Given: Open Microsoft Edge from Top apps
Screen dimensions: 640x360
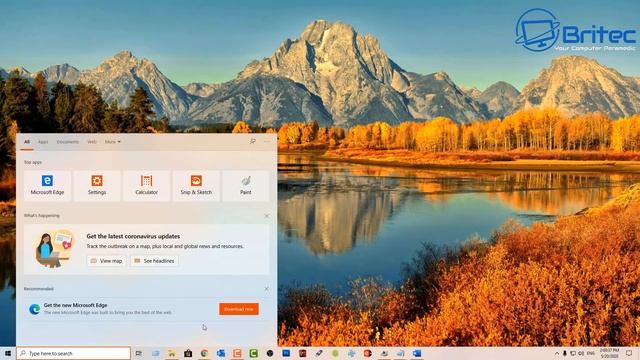Looking at the screenshot, I should [47, 186].
